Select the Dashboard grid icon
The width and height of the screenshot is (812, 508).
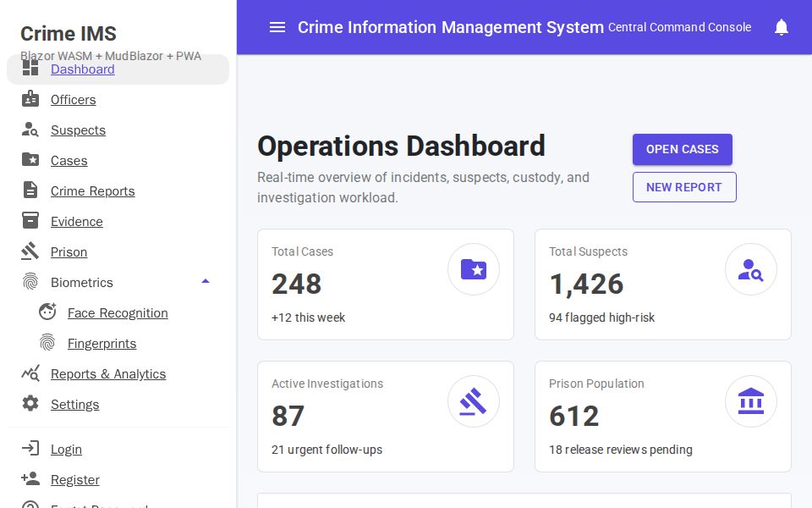click(30, 68)
